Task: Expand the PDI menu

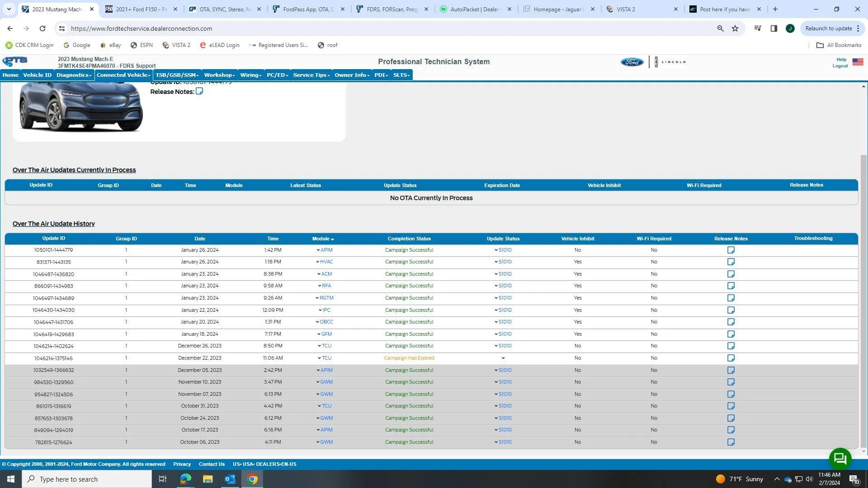Action: 381,75
